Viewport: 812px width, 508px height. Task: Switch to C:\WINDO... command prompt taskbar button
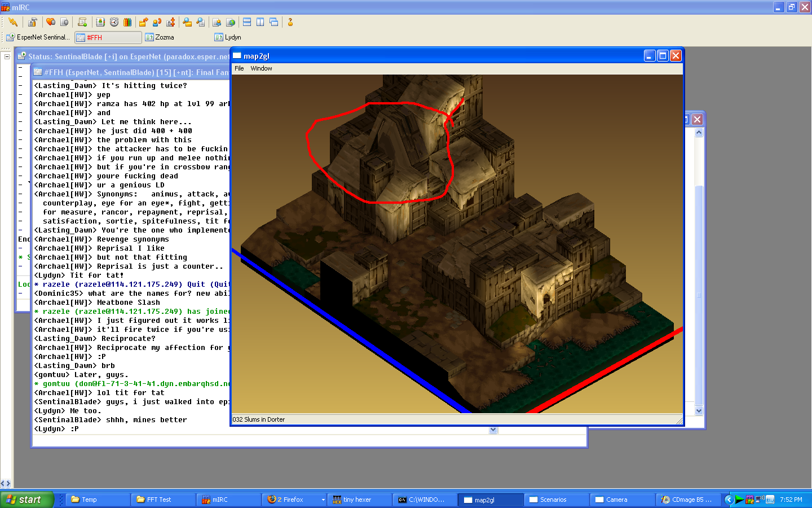pos(426,500)
